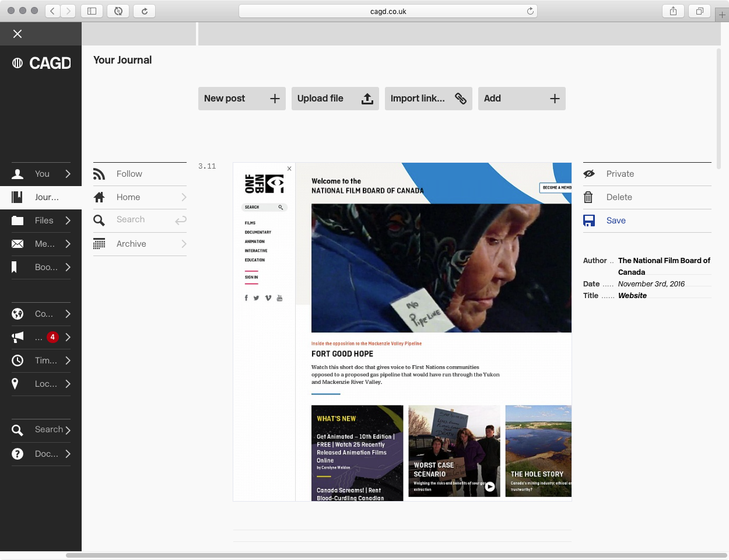Viewport: 729px width, 560px height.
Task: Reload the page from the address bar
Action: [x=530, y=11]
